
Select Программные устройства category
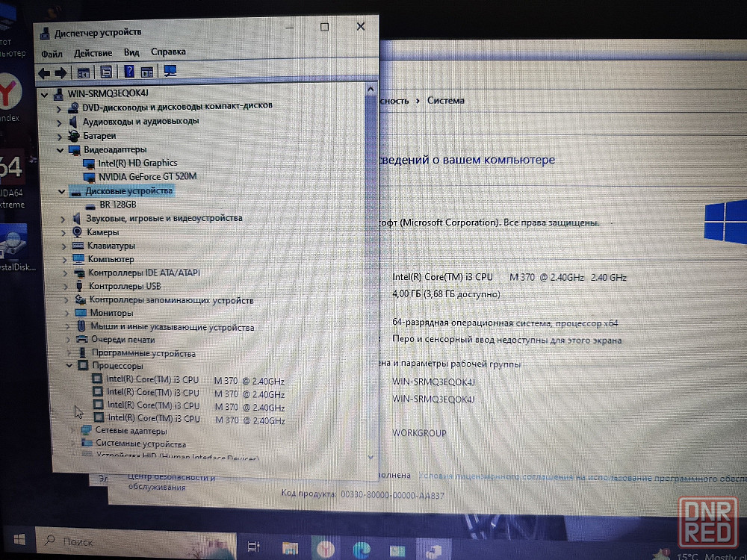tap(143, 353)
